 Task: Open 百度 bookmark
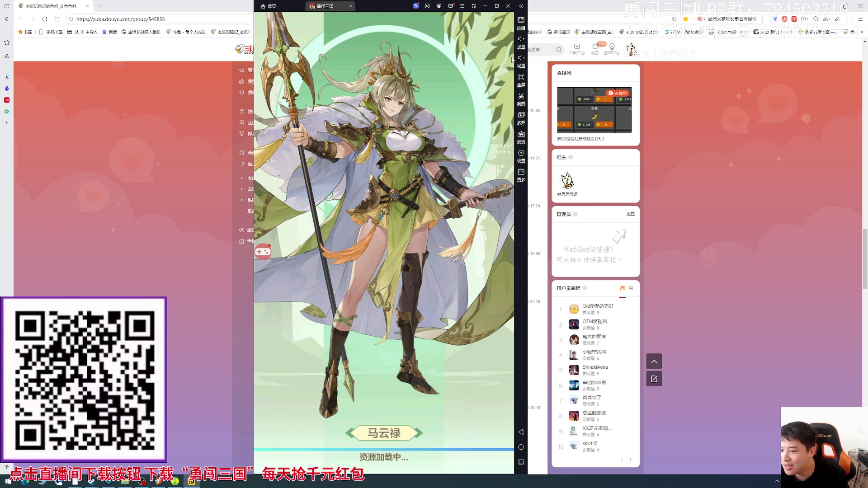pos(109,32)
